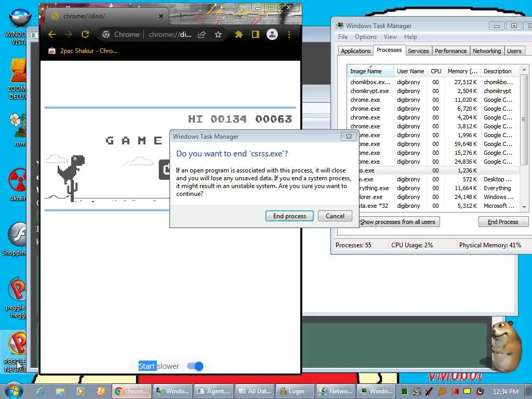Click Show processes from all users
The image size is (532, 399).
click(x=400, y=222)
